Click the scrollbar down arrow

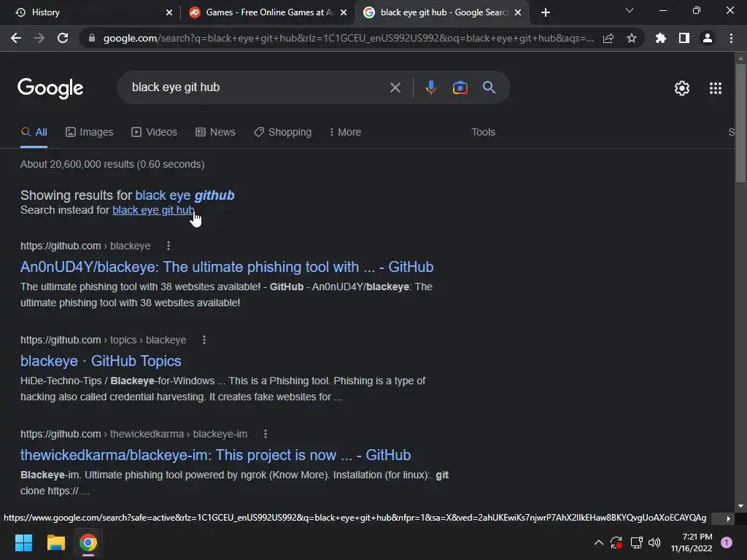(x=740, y=506)
